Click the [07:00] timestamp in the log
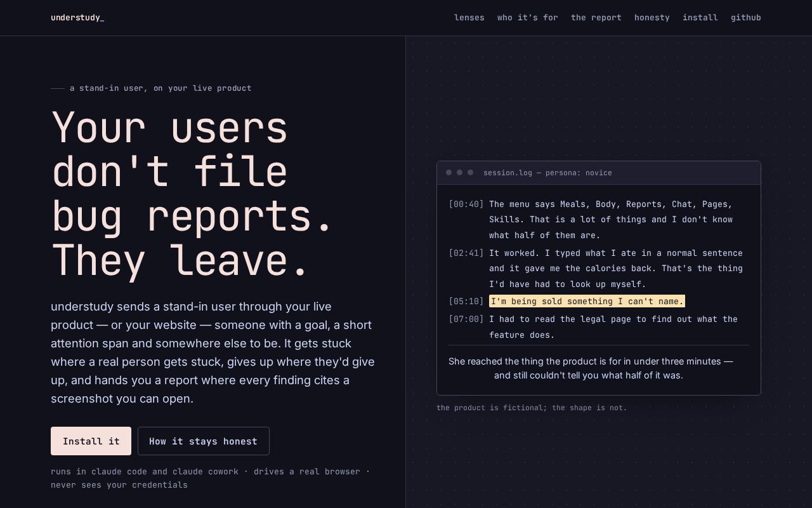The height and width of the screenshot is (508, 812). [466, 319]
